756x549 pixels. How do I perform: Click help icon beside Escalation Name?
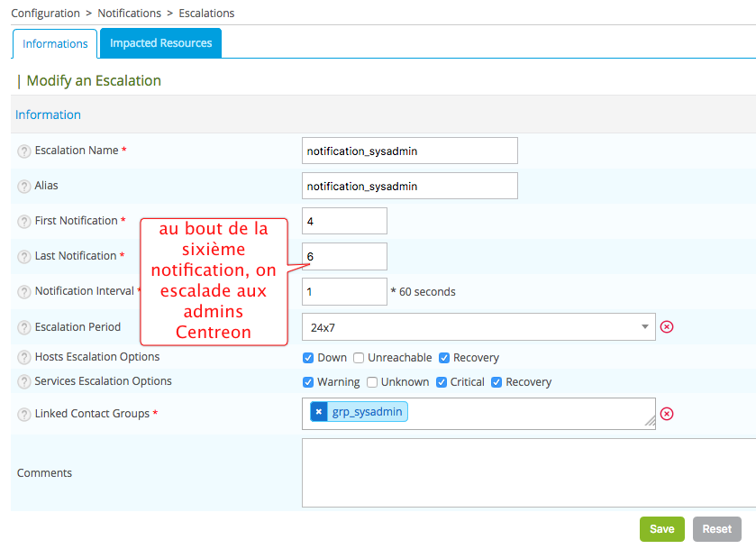click(x=24, y=151)
